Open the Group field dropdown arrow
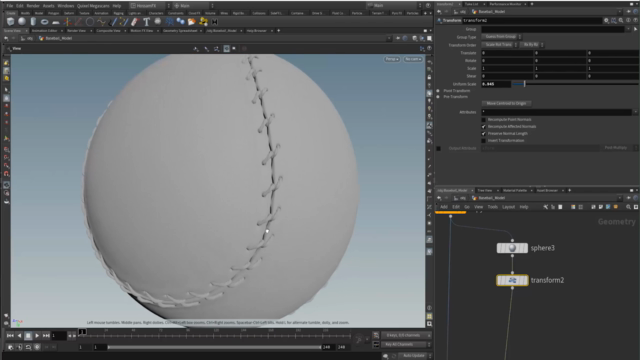640x360 pixels. point(629,29)
